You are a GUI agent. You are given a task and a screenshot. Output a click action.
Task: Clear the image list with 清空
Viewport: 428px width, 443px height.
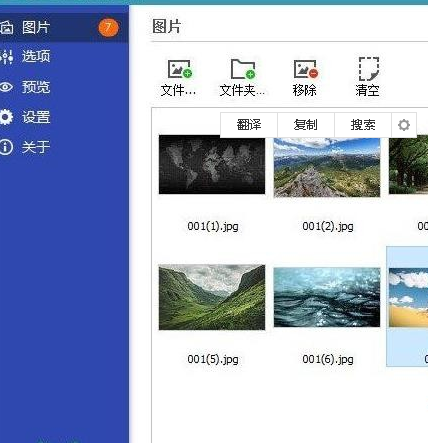[368, 78]
